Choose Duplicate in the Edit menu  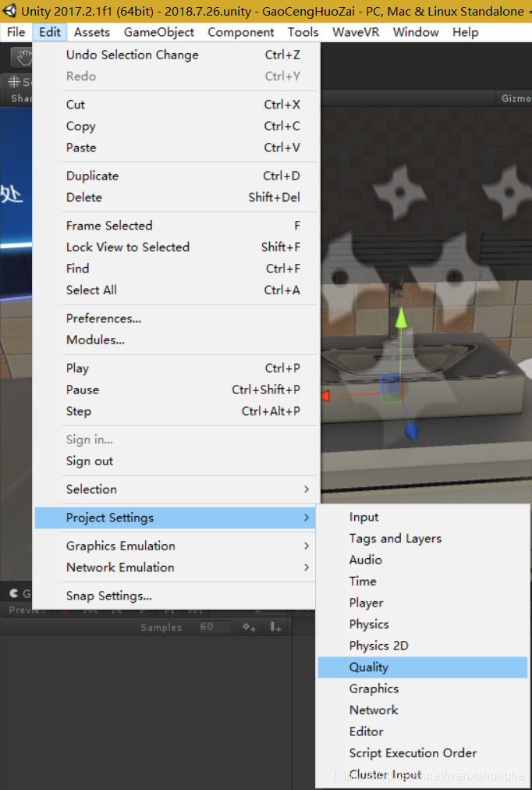[176, 176]
